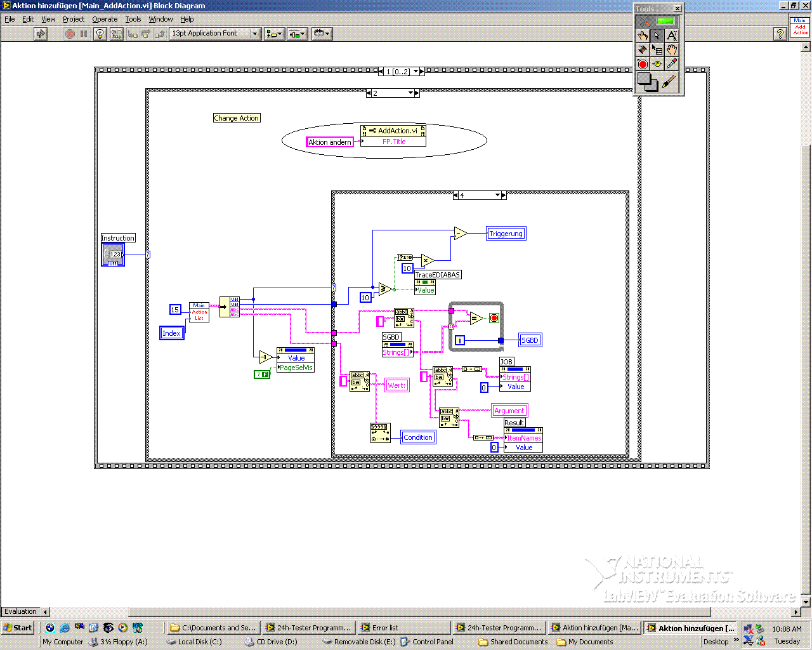Open Control Panel from taskbar toolbar
The image size is (812, 650).
coord(427,642)
